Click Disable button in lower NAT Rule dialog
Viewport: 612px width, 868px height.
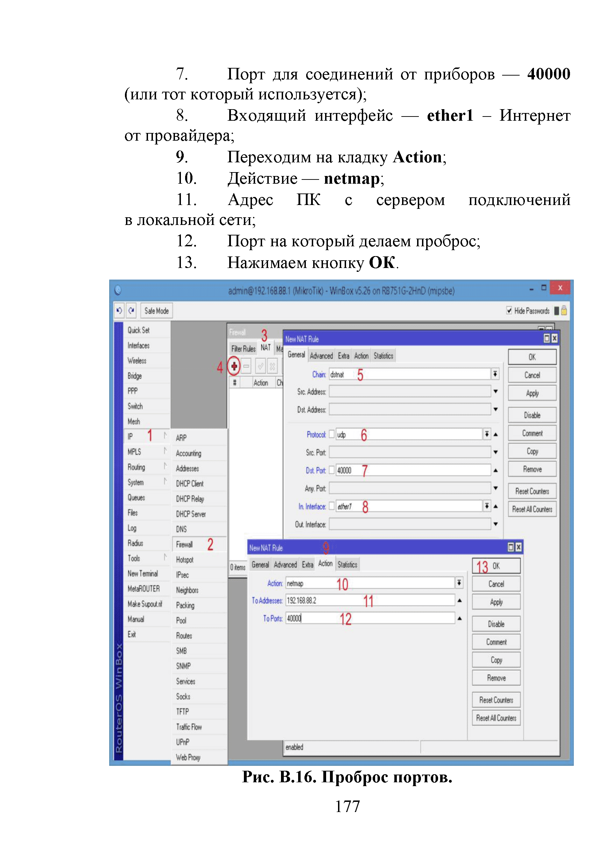[496, 624]
